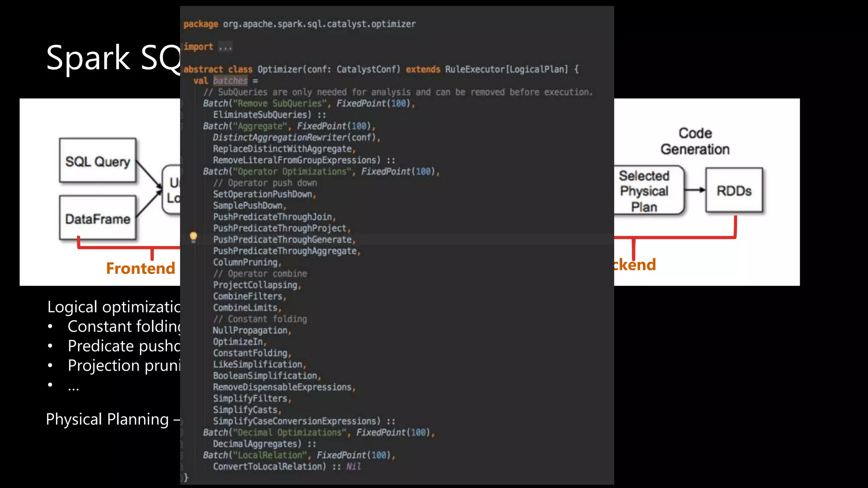Click the Batch "Remove SubQueries" line
868x488 pixels.
tap(309, 103)
